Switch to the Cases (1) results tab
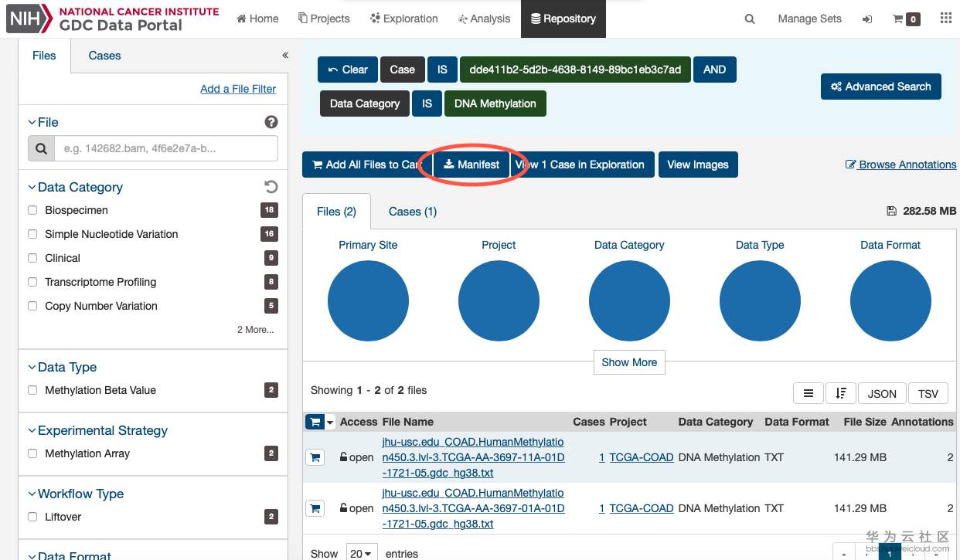960x560 pixels. [x=413, y=212]
